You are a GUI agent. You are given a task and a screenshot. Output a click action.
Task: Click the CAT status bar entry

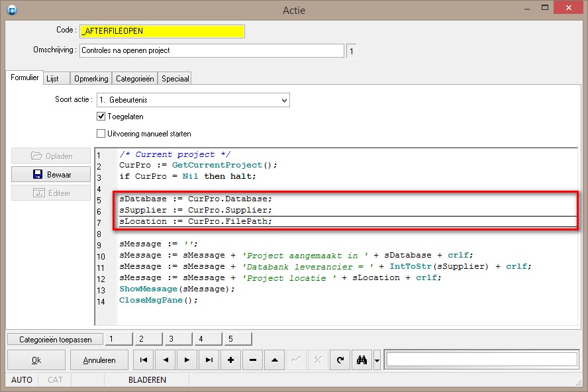55,380
